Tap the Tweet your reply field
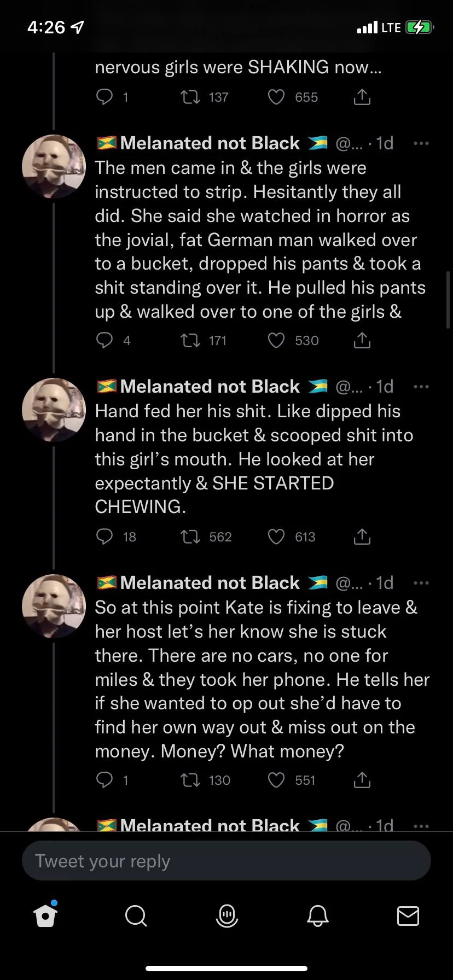This screenshot has width=453, height=980. (x=226, y=861)
